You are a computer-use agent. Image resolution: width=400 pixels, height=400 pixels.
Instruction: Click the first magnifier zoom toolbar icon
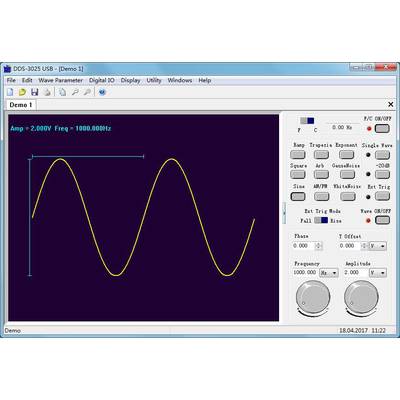75,92
